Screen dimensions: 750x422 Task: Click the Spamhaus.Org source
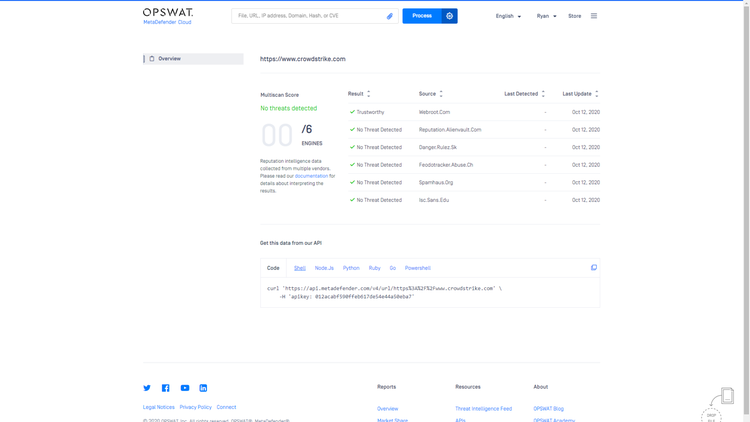point(436,182)
